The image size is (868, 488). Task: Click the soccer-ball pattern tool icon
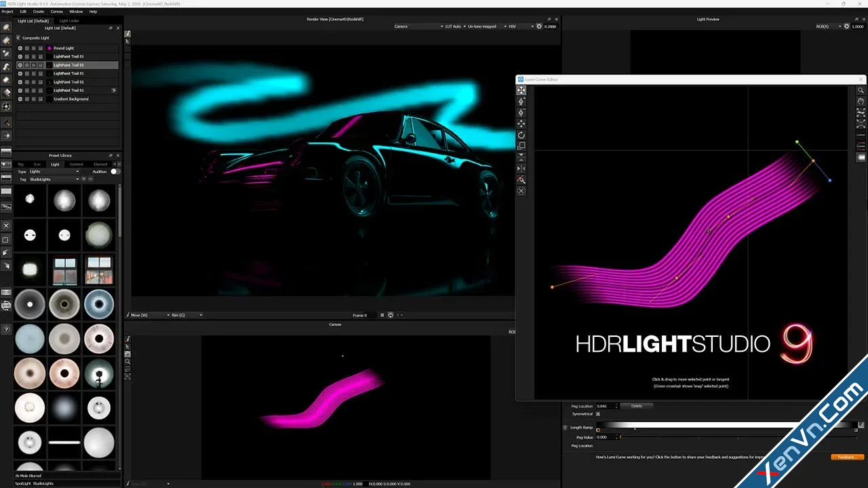tap(7, 106)
